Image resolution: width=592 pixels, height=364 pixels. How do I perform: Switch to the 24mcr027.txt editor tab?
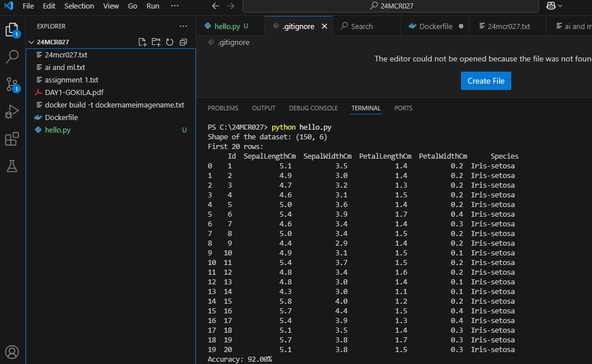[508, 26]
